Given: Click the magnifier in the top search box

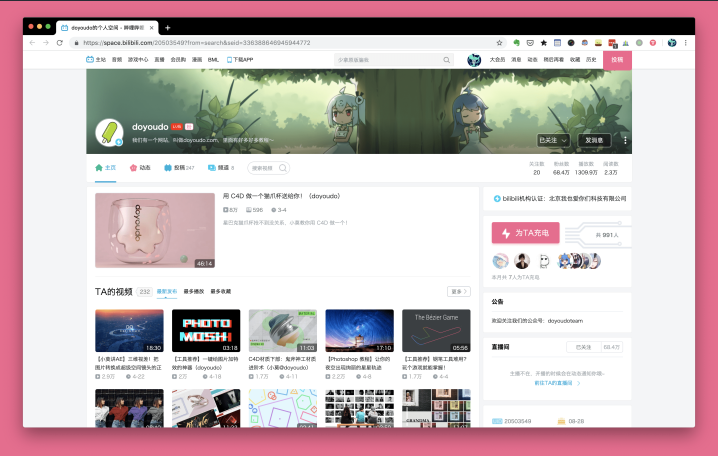Looking at the screenshot, I should [446, 60].
